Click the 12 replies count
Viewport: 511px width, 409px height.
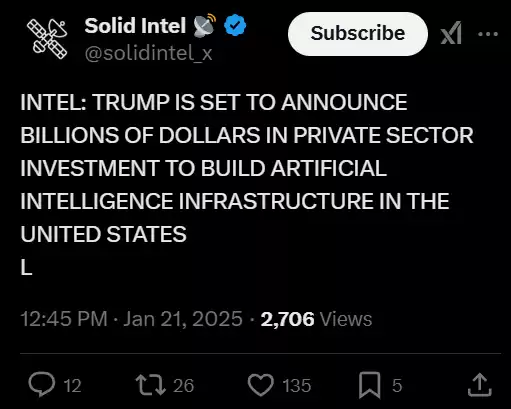(72, 386)
